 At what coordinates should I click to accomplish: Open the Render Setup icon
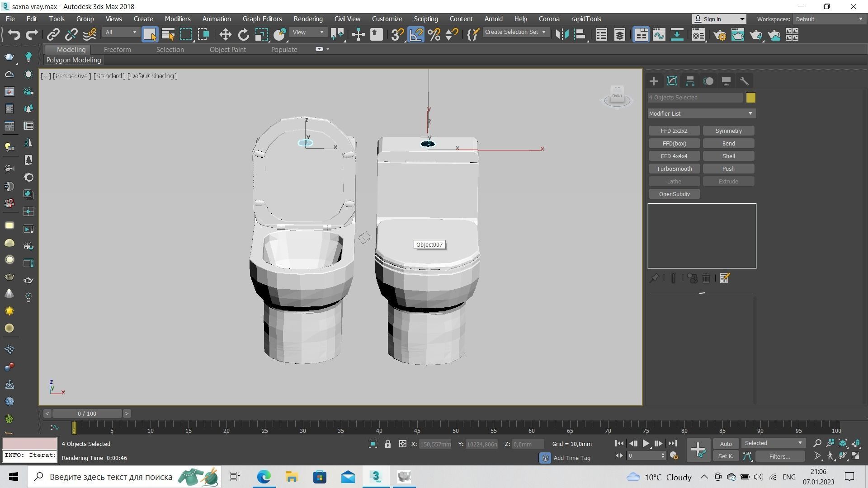[720, 35]
